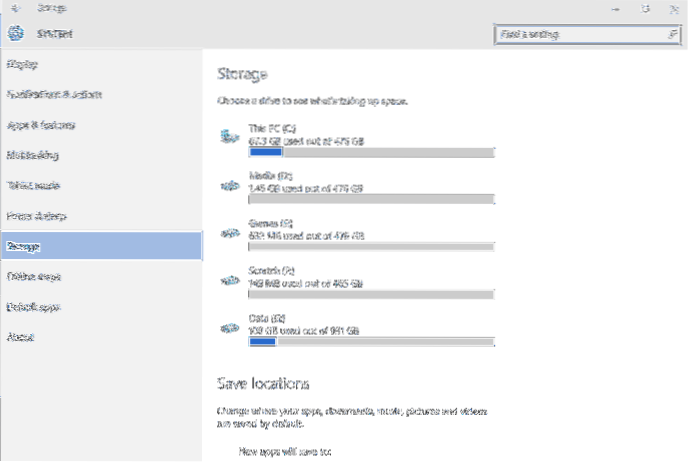The width and height of the screenshot is (688, 462).
Task: Click the search magnifier icon
Action: pyautogui.click(x=673, y=34)
